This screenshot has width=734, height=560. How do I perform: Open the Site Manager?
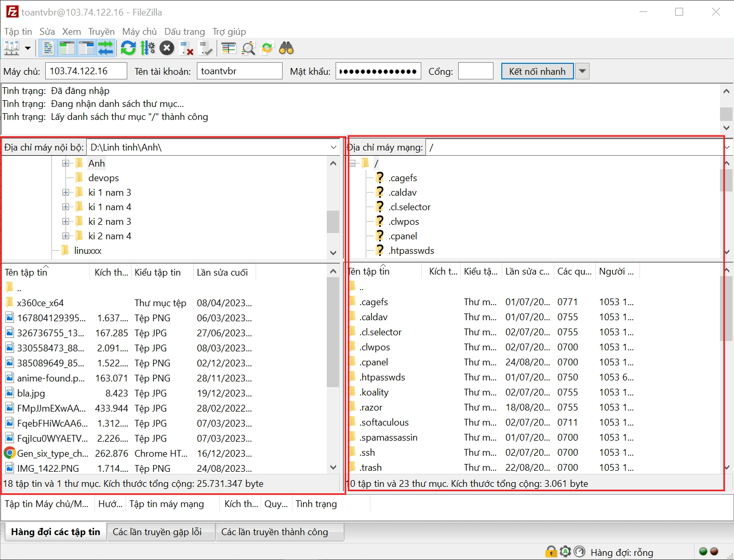pos(11,48)
